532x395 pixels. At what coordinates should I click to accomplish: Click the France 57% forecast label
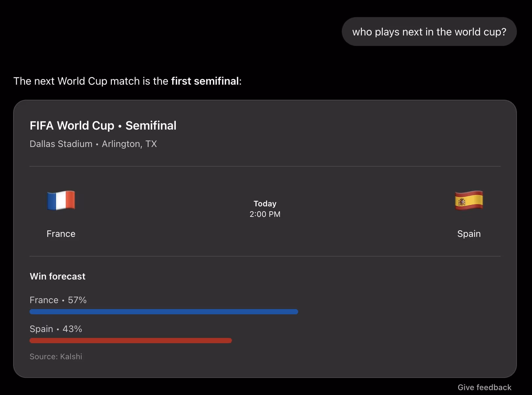tap(58, 300)
